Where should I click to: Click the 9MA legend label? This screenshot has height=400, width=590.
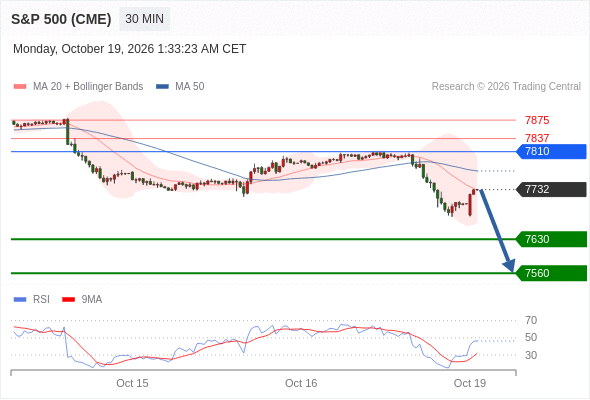coord(92,300)
